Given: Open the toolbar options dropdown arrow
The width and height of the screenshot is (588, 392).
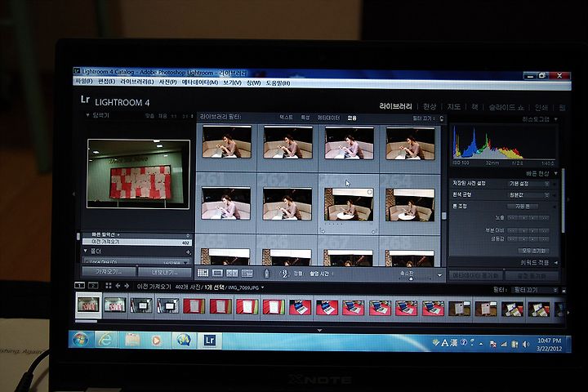Looking at the screenshot, I should [439, 275].
